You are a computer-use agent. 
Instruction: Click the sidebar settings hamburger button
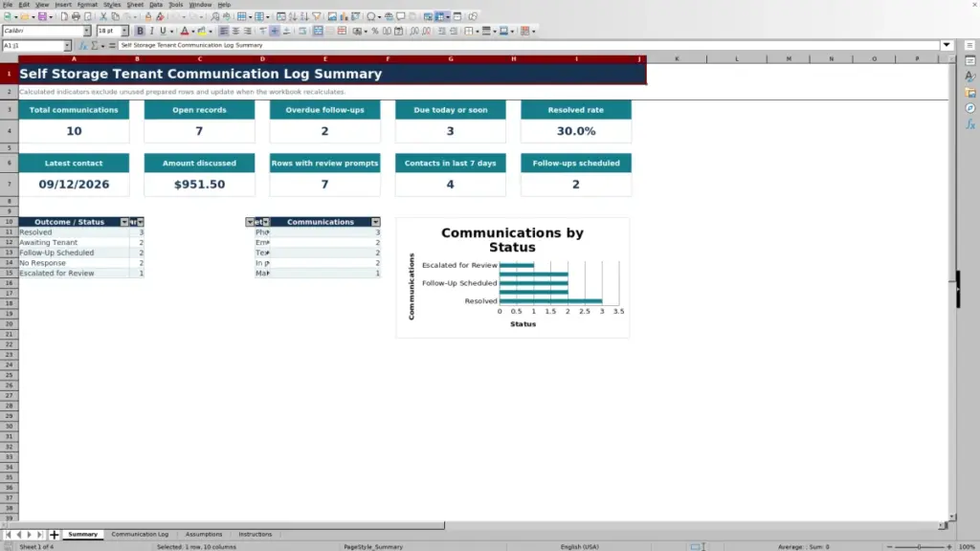point(970,45)
